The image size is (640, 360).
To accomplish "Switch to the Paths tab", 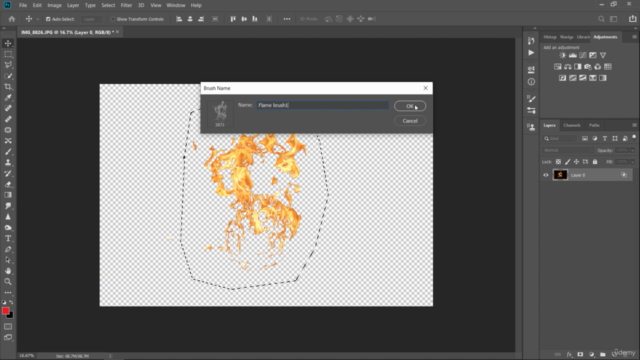I will (x=594, y=125).
